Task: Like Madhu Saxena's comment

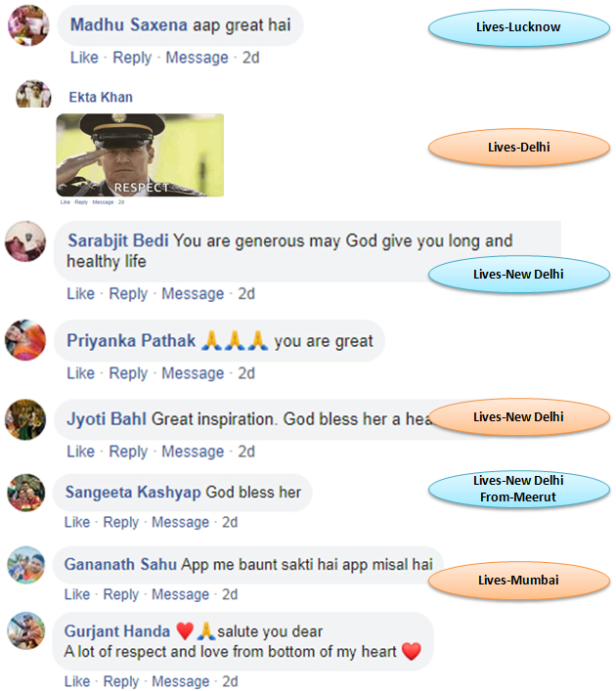Action: 84,58
